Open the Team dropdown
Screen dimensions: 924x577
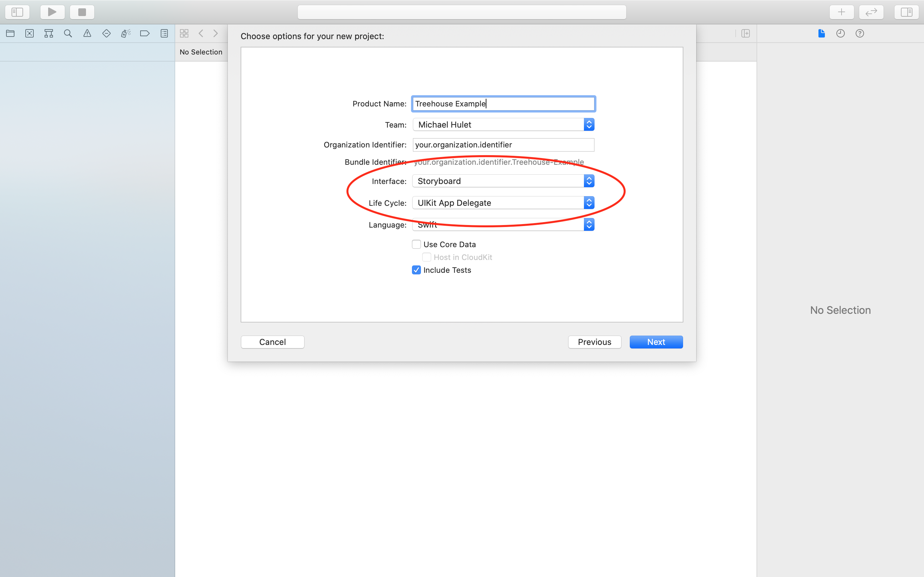point(503,125)
